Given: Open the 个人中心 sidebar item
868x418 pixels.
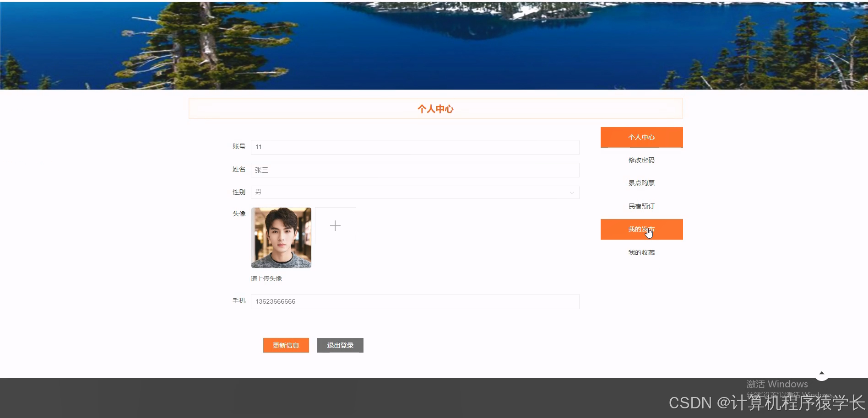Looking at the screenshot, I should click(641, 137).
